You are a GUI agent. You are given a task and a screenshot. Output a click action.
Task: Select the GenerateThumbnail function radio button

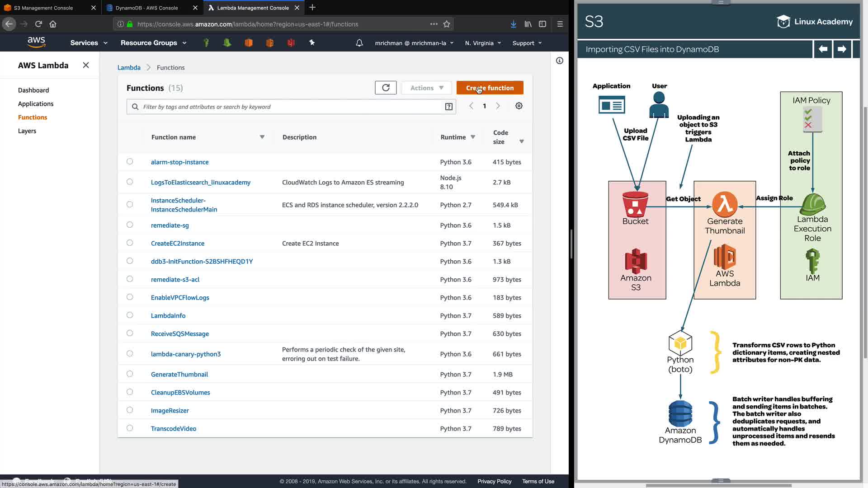click(130, 374)
